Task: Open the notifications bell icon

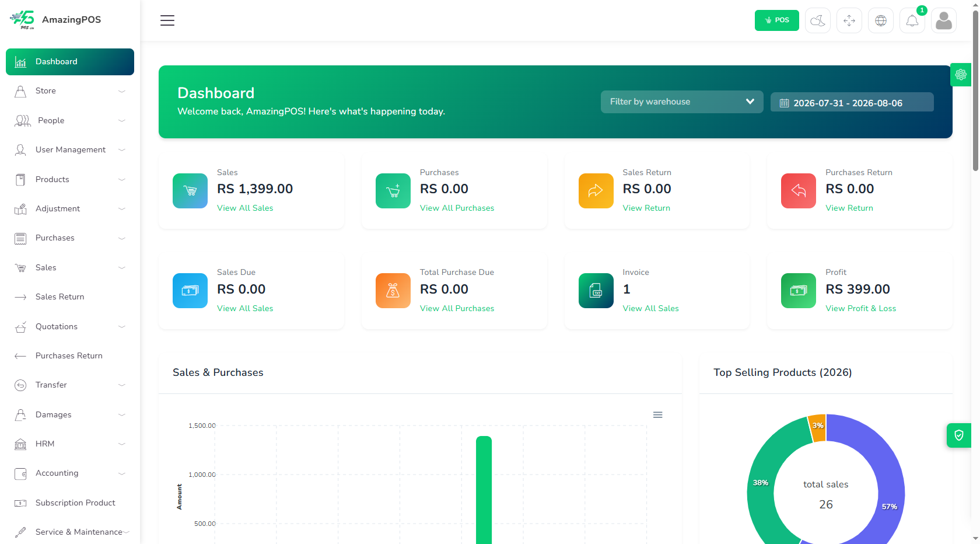Action: tap(912, 20)
